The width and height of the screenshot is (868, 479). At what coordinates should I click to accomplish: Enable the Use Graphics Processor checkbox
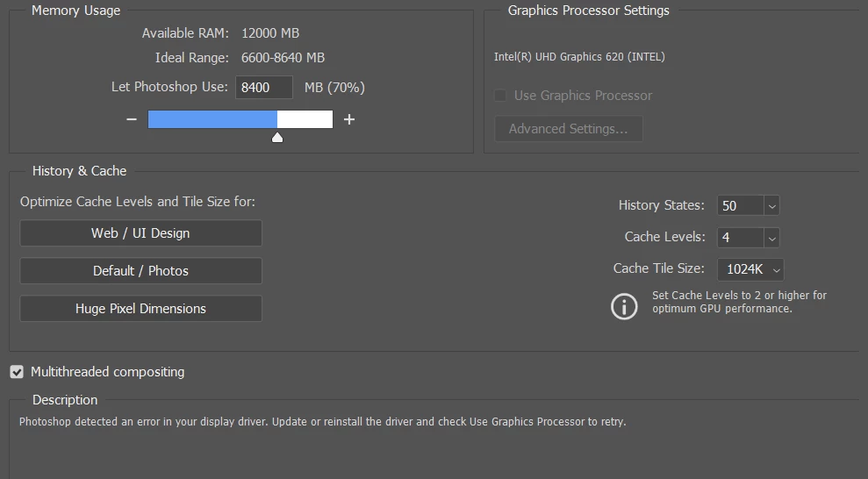[x=500, y=96]
